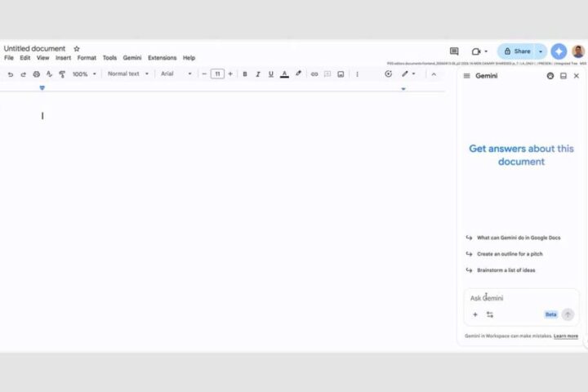The height and width of the screenshot is (392, 588).
Task: Open the text color picker
Action: (x=285, y=74)
